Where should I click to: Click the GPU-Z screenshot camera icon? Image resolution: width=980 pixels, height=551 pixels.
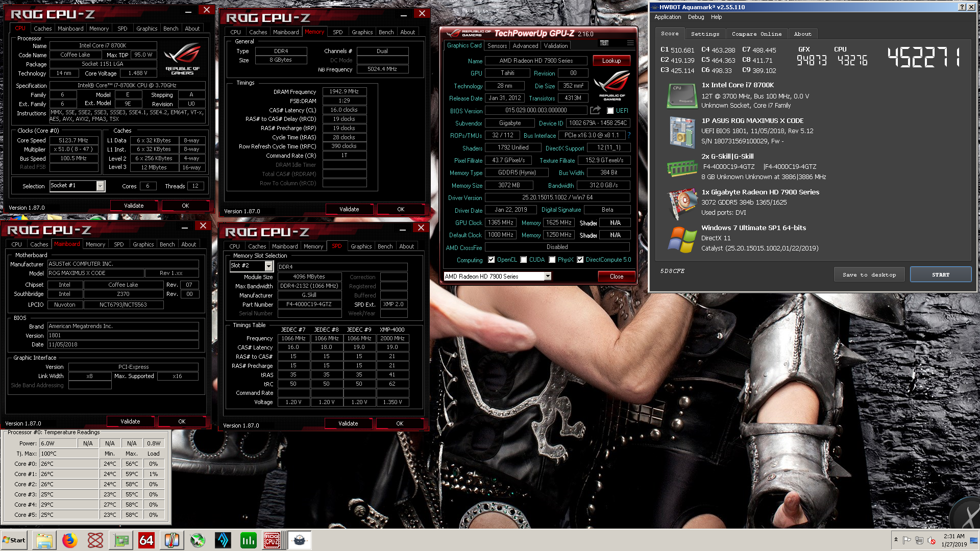tap(604, 43)
